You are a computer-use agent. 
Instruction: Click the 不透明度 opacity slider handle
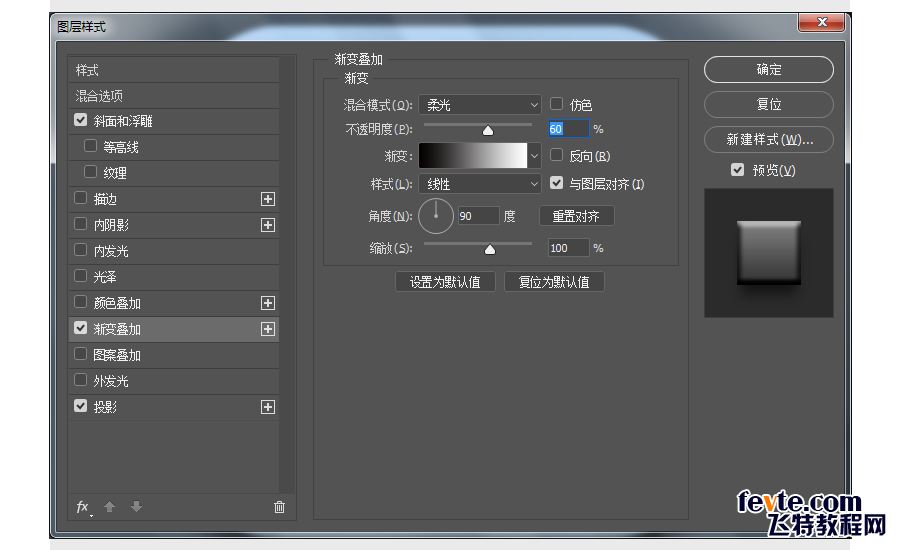488,131
